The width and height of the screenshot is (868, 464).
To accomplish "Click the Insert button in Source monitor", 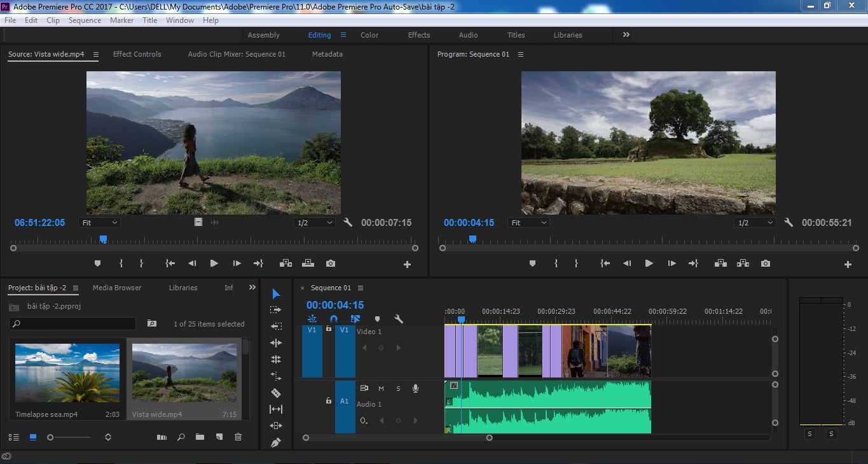I will 286,263.
